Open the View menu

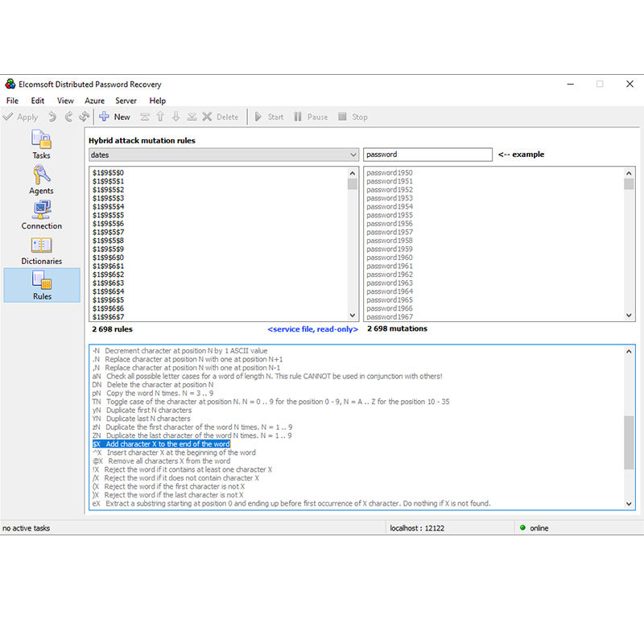click(65, 101)
